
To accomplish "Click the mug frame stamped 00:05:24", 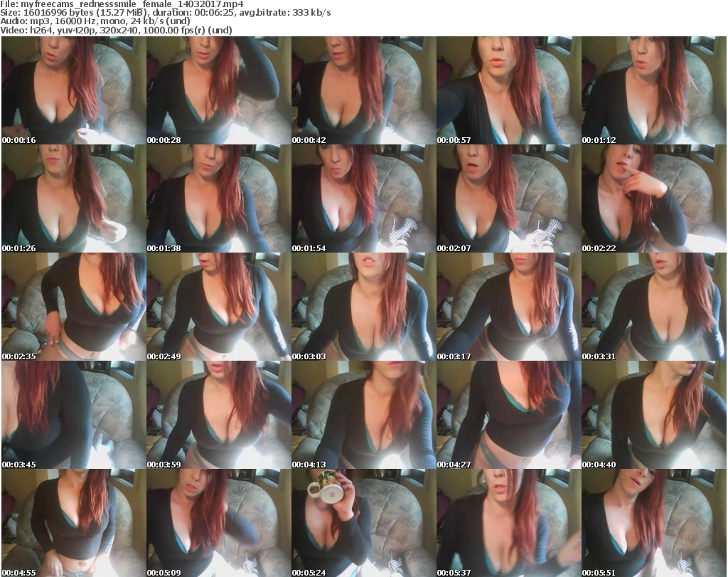I will coord(364,523).
